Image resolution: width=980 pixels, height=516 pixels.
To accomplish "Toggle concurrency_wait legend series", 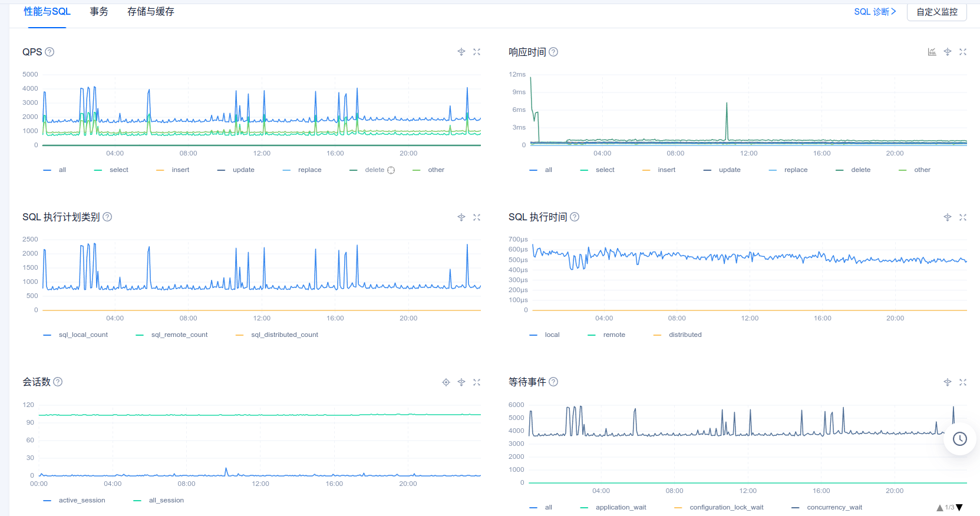I will point(827,507).
